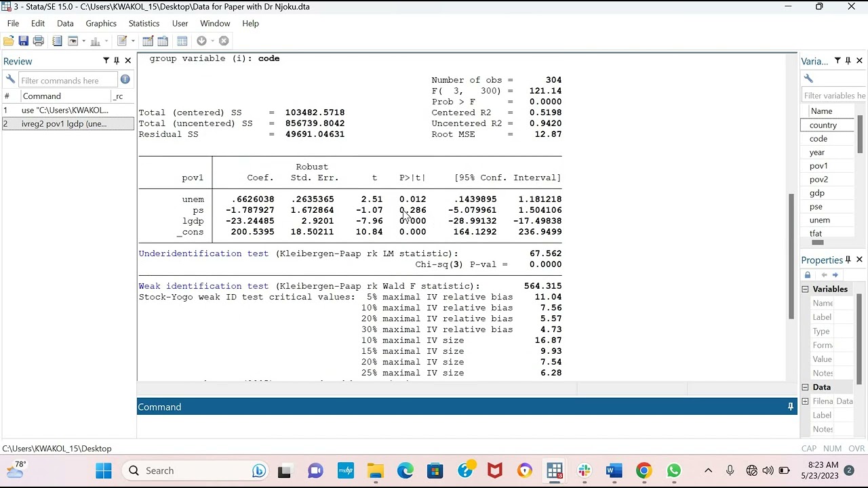Click the Review panel wrench icon
This screenshot has height=488, width=868.
point(10,80)
